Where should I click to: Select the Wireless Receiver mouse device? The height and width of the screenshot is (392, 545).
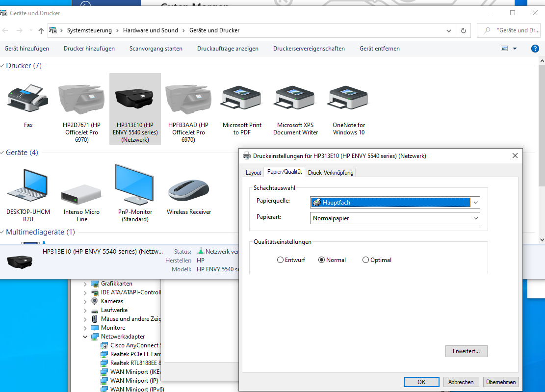pos(189,190)
